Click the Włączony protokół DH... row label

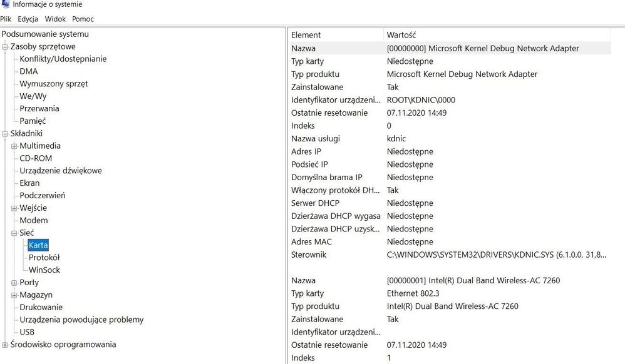click(335, 190)
